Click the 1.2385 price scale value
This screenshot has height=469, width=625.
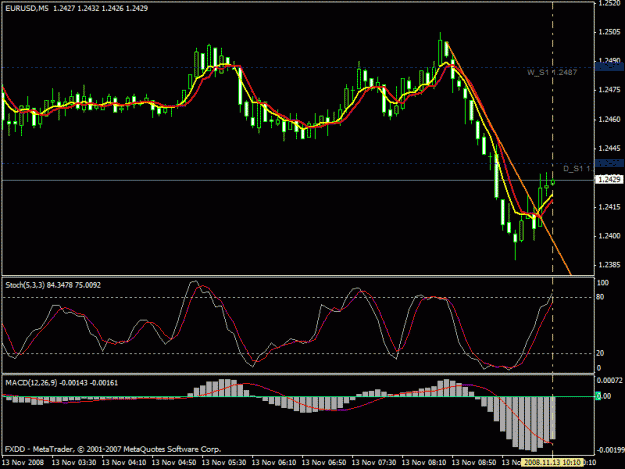pyautogui.click(x=609, y=265)
